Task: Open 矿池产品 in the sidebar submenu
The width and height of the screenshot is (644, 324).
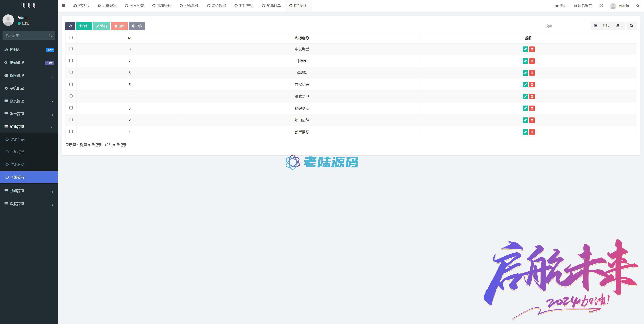Action: click(x=17, y=139)
